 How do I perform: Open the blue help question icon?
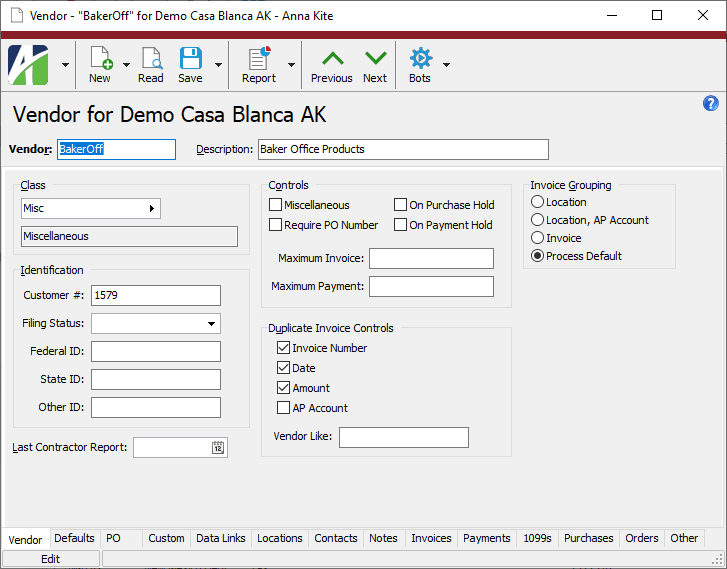pyautogui.click(x=711, y=103)
